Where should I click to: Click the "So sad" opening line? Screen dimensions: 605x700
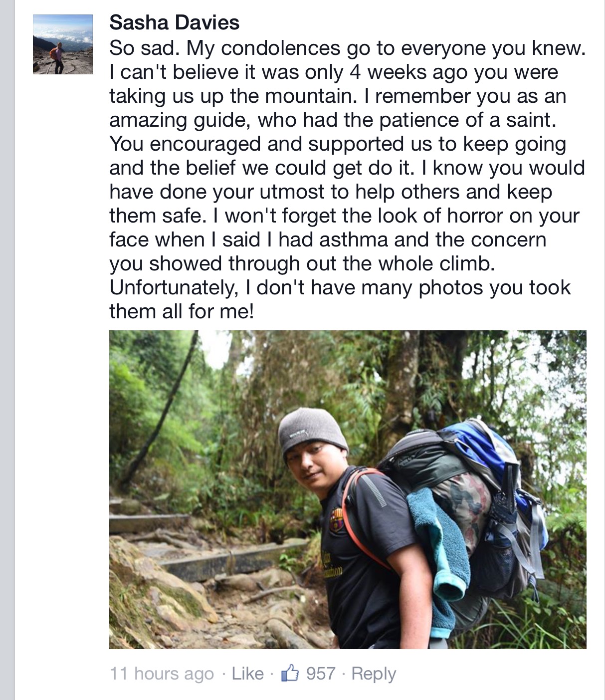[x=145, y=48]
